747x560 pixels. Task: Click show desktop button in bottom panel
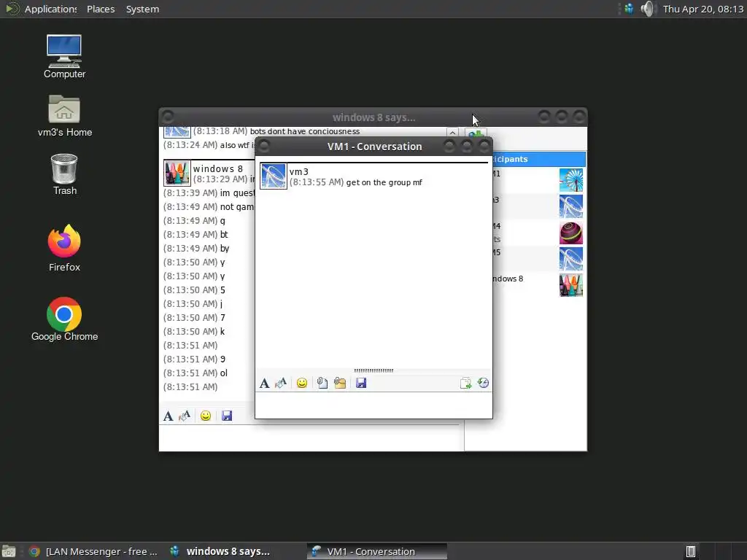pyautogui.click(x=9, y=551)
